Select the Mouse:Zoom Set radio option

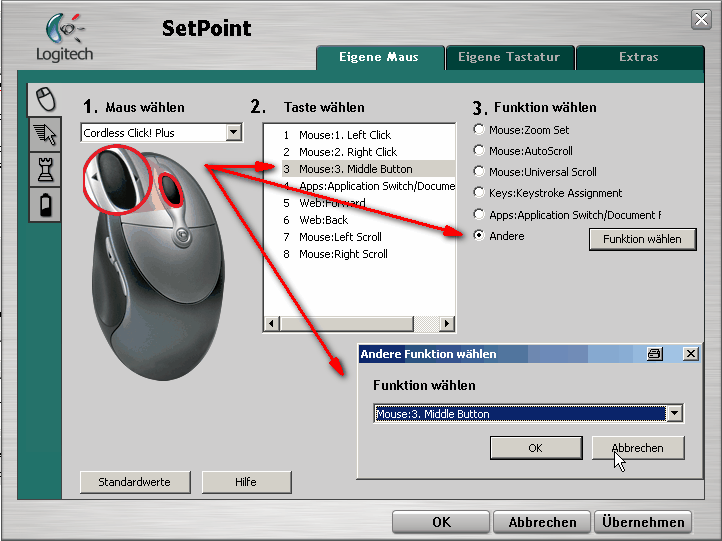479,129
